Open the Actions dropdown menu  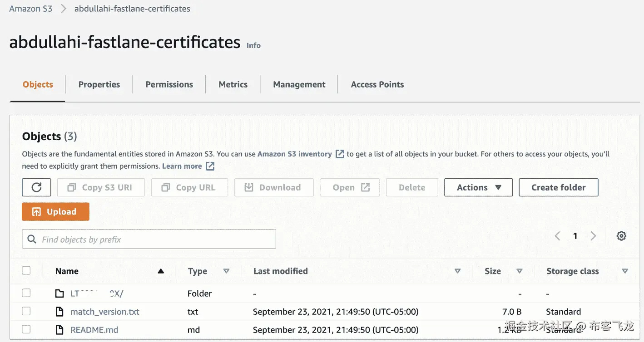(x=478, y=187)
